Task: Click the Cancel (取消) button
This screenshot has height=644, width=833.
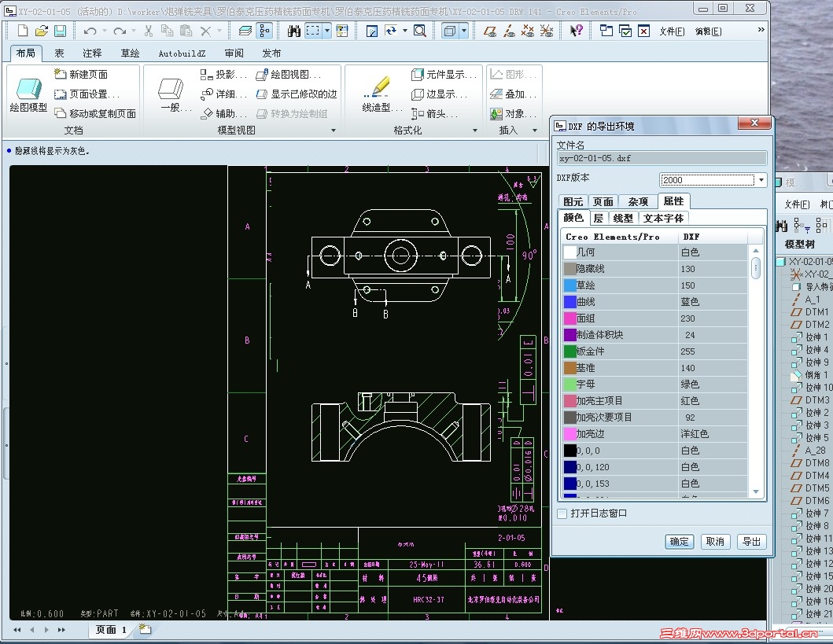Action: point(714,542)
